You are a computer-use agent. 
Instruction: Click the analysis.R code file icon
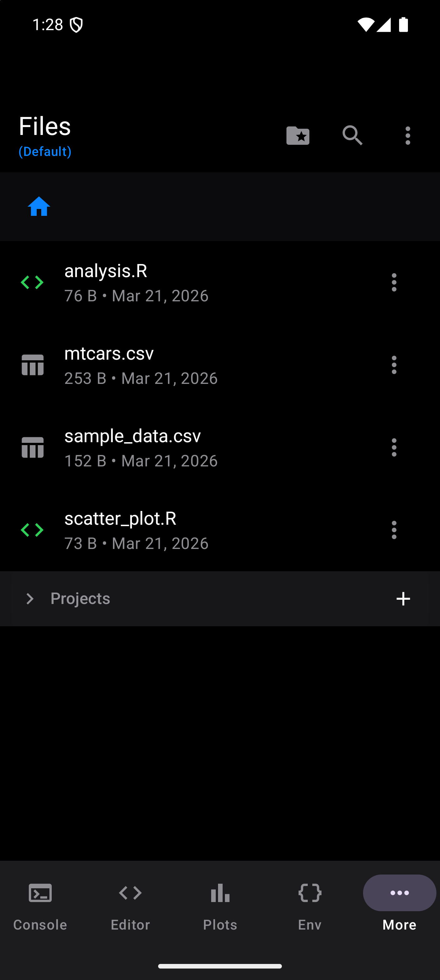[x=32, y=283]
